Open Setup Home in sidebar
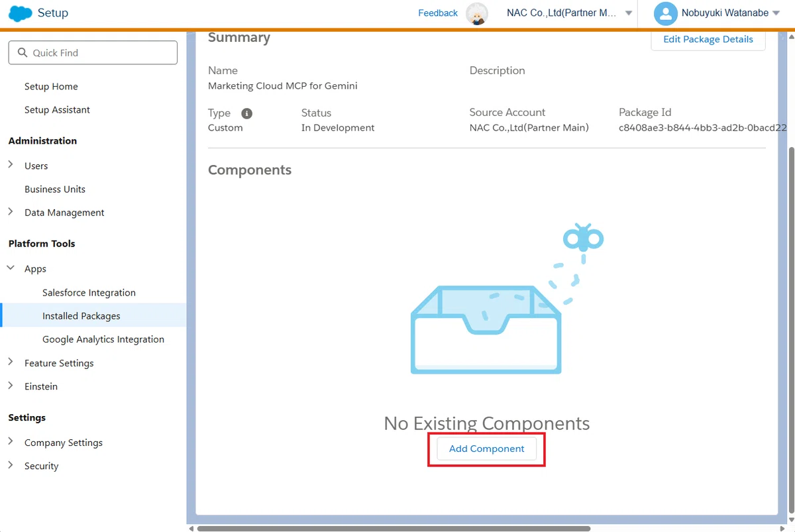This screenshot has width=795, height=532. click(x=51, y=87)
